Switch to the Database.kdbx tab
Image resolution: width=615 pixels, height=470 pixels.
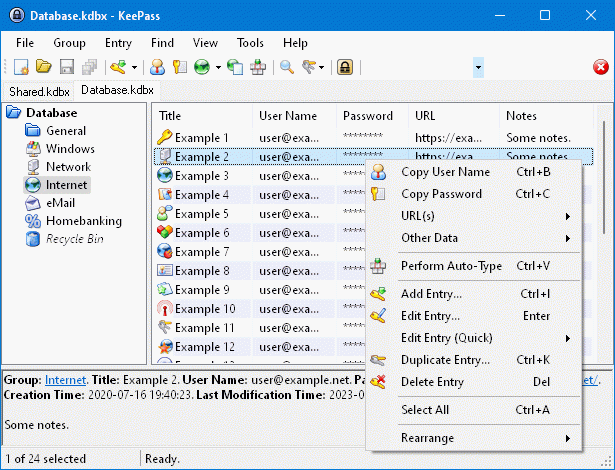coord(117,90)
